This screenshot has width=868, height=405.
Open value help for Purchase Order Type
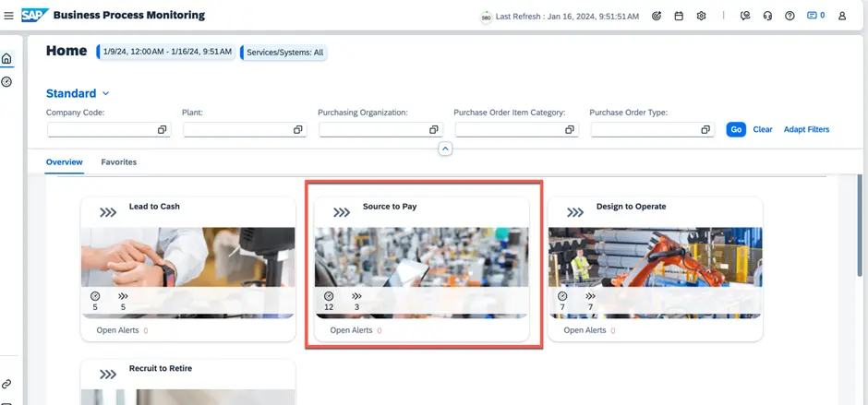click(705, 130)
